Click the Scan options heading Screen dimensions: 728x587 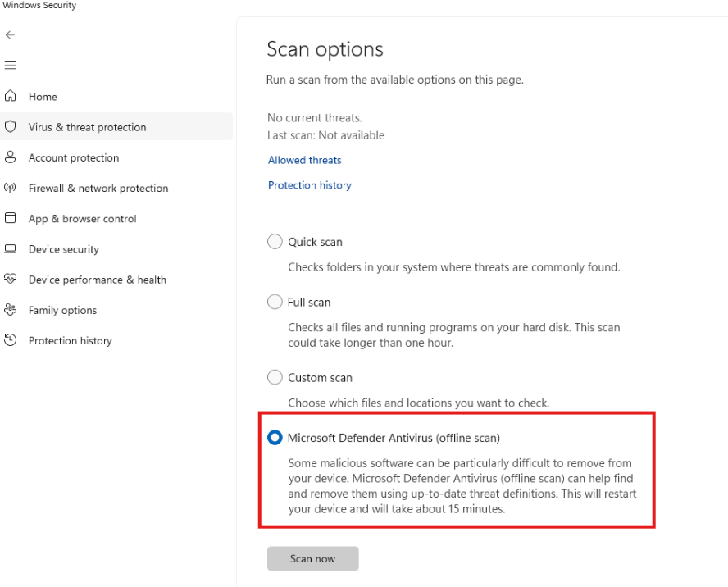click(x=325, y=49)
